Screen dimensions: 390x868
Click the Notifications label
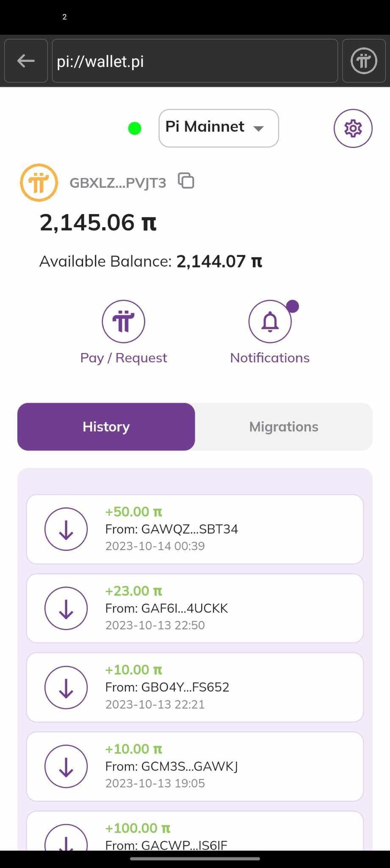click(x=270, y=358)
